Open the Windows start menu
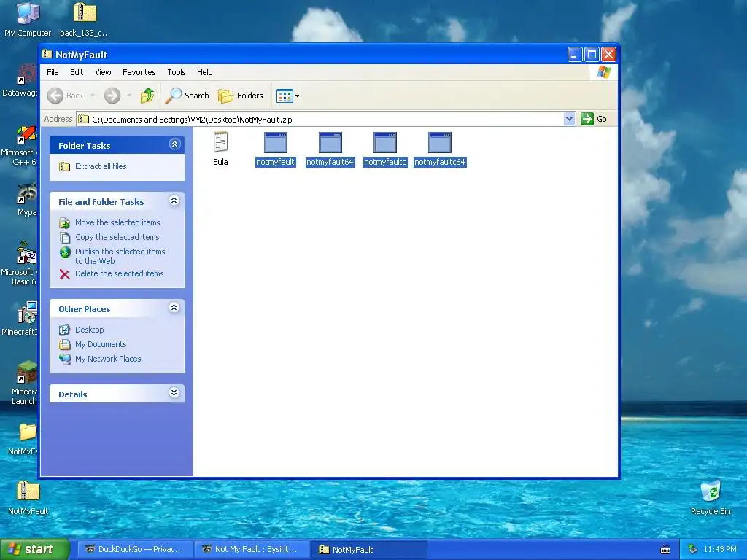This screenshot has height=560, width=747. coord(34,550)
